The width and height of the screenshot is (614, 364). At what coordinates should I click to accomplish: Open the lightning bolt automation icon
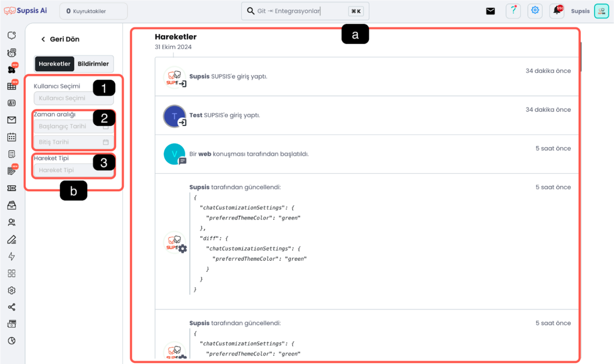pyautogui.click(x=12, y=256)
